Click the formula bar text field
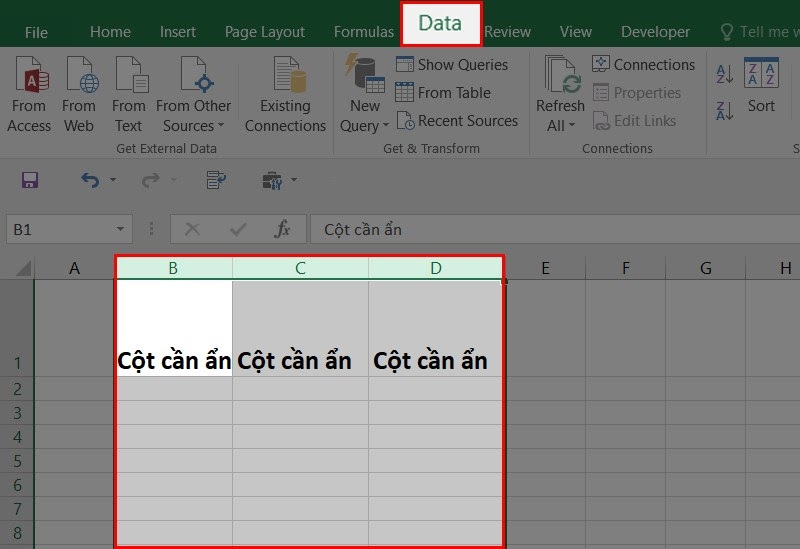 tap(555, 229)
